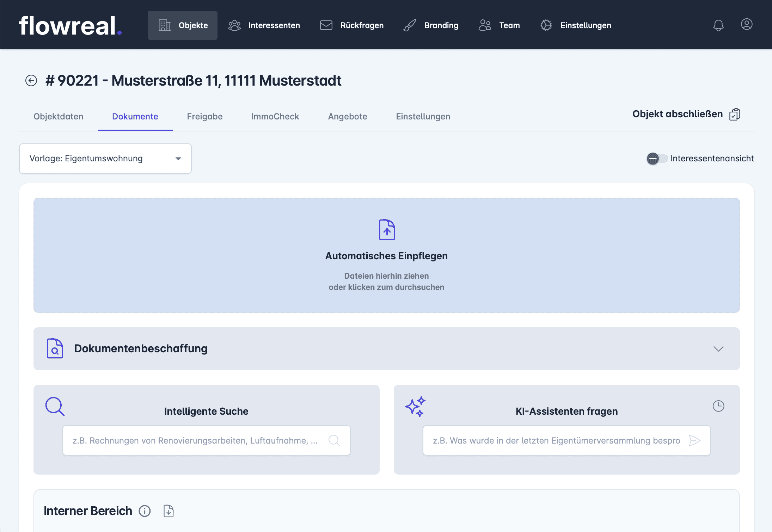Click the send arrow in KI-Assistenten field

click(694, 440)
